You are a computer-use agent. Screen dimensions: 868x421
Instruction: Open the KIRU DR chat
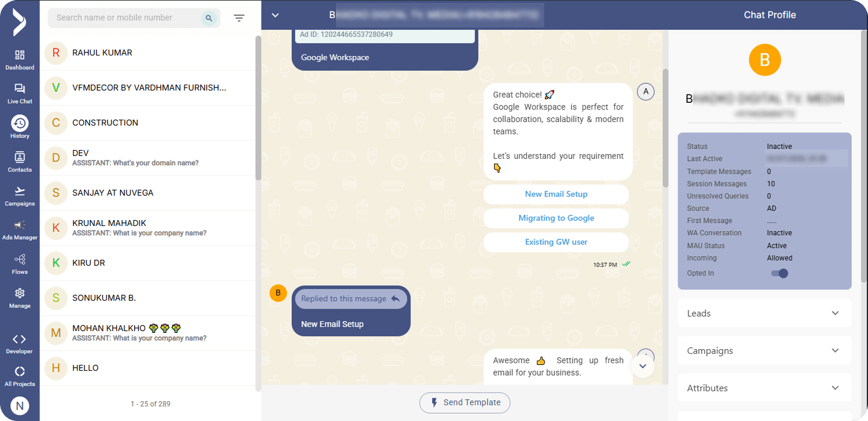(x=148, y=263)
